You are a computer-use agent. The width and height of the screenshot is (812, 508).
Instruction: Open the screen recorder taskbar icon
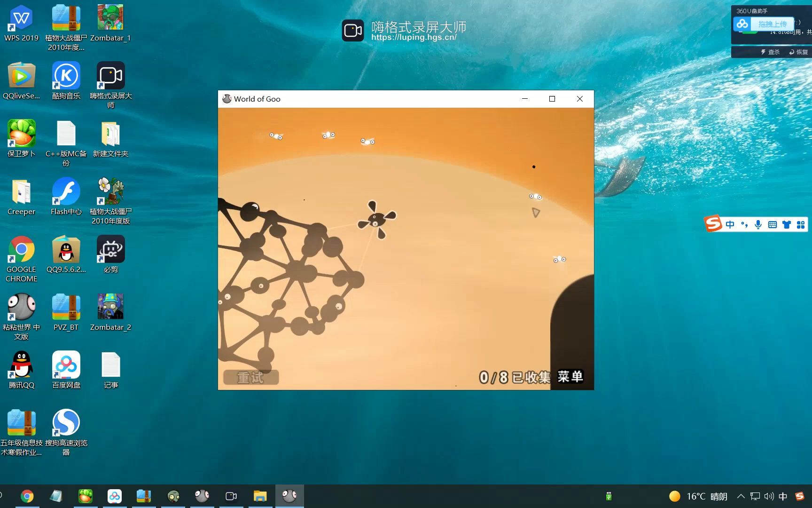point(231,496)
